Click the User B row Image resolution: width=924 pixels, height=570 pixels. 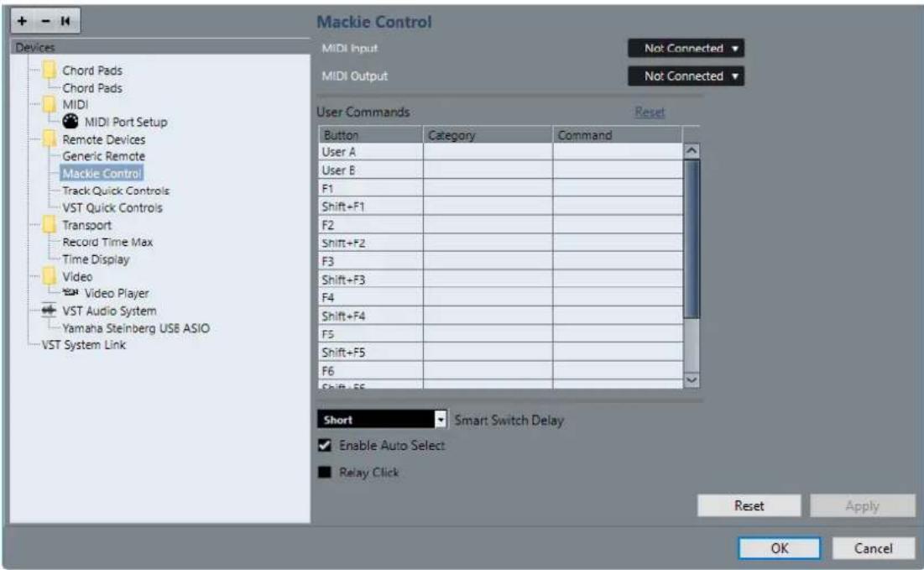click(x=501, y=170)
